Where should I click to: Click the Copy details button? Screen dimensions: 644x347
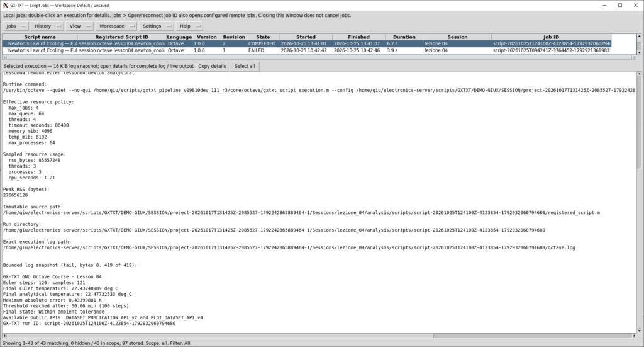click(x=212, y=66)
